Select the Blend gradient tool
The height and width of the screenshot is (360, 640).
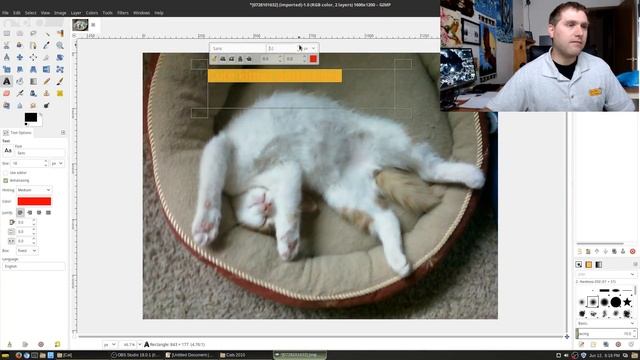click(x=33, y=81)
